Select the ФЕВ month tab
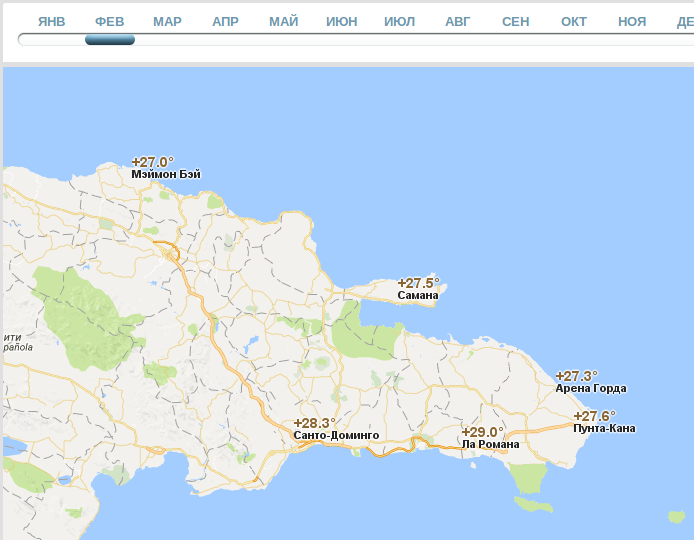Image resolution: width=694 pixels, height=540 pixels. (x=109, y=21)
